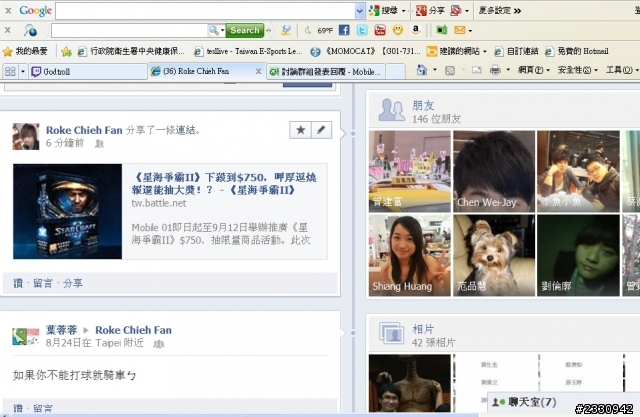Open the 網頁(P) menu
The image size is (640, 417).
pos(533,70)
